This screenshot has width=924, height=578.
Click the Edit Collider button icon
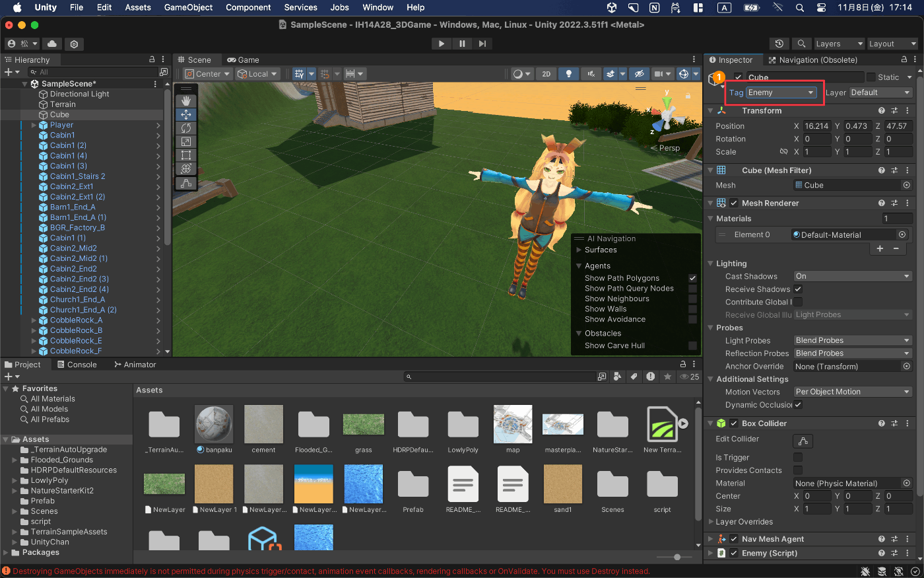[x=803, y=441]
